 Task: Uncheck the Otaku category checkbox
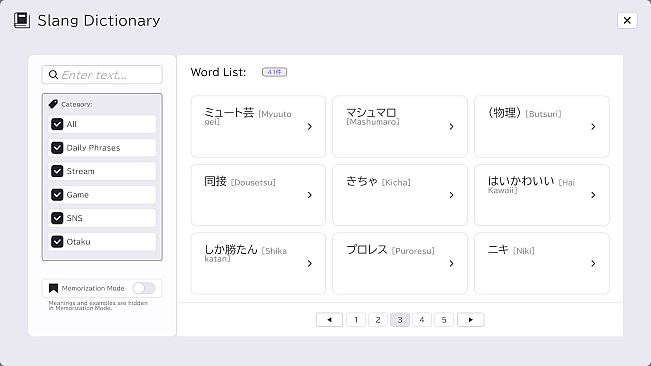[57, 242]
